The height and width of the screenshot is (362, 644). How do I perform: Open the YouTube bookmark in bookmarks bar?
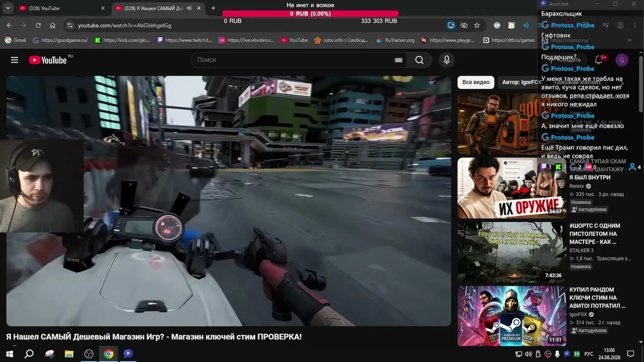(x=294, y=40)
